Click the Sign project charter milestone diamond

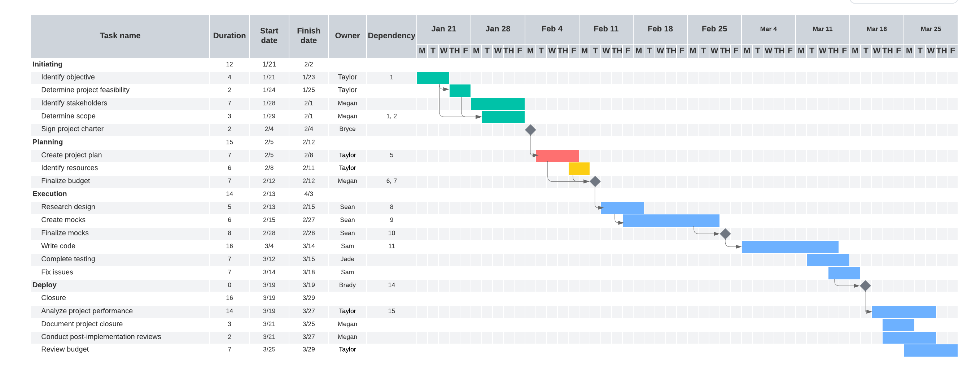(x=530, y=130)
